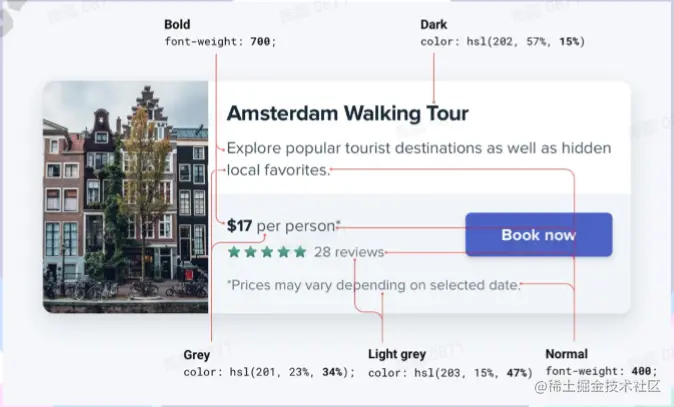
Task: Click the Normal font-weight: 400 text
Action: 601,371
